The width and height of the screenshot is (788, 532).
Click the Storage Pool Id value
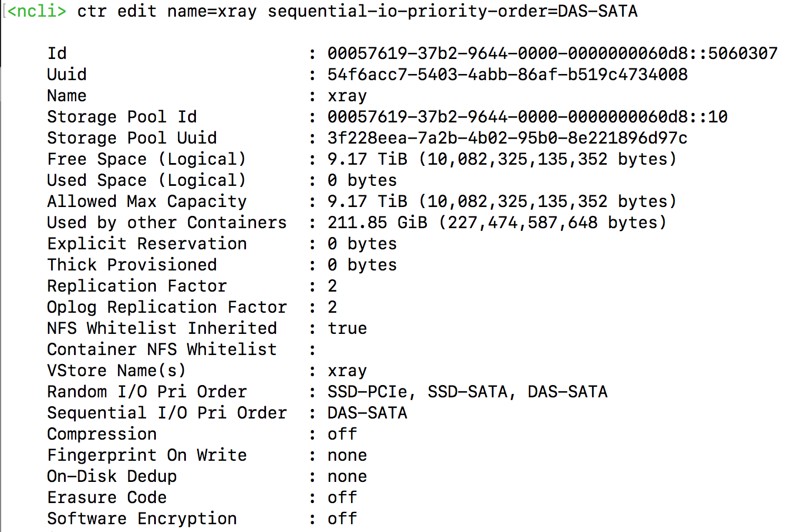[527, 117]
